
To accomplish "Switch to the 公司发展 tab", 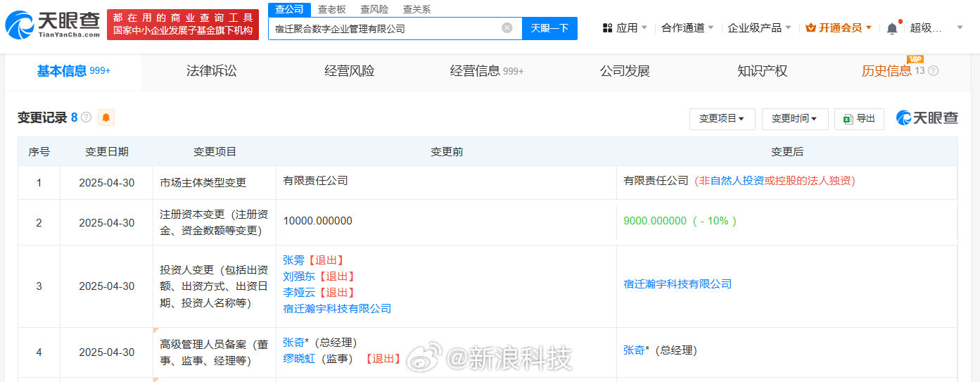I will point(625,71).
